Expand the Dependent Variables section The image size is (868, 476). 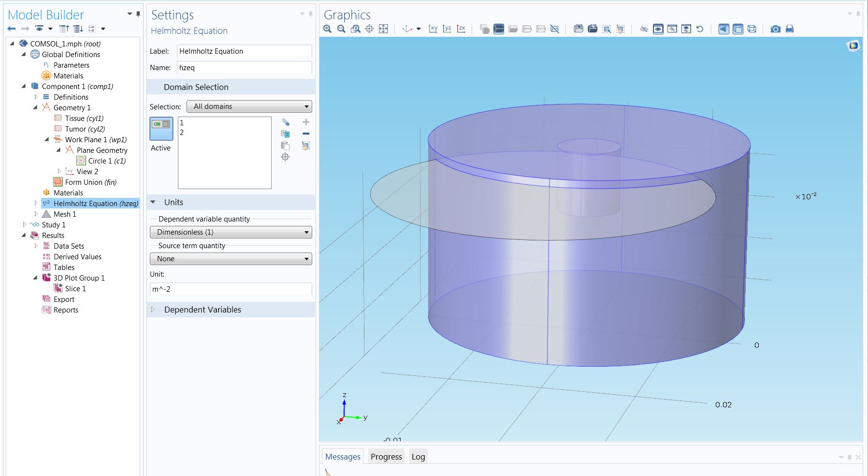[203, 310]
